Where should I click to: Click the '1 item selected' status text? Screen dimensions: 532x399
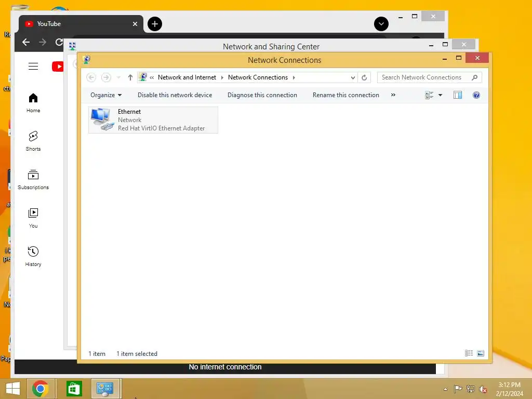tap(137, 353)
